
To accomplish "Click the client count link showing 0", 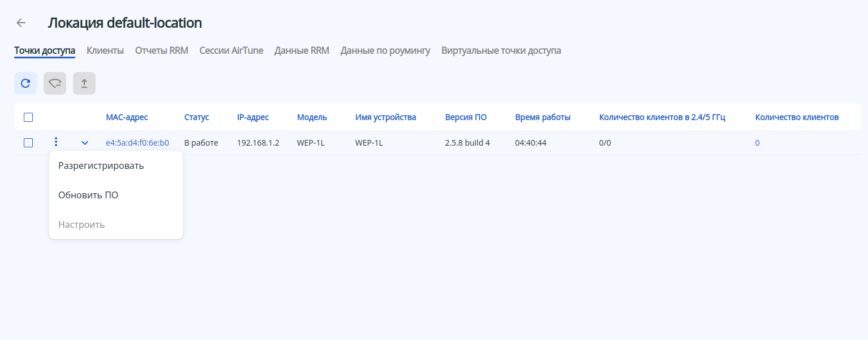I will click(x=758, y=143).
